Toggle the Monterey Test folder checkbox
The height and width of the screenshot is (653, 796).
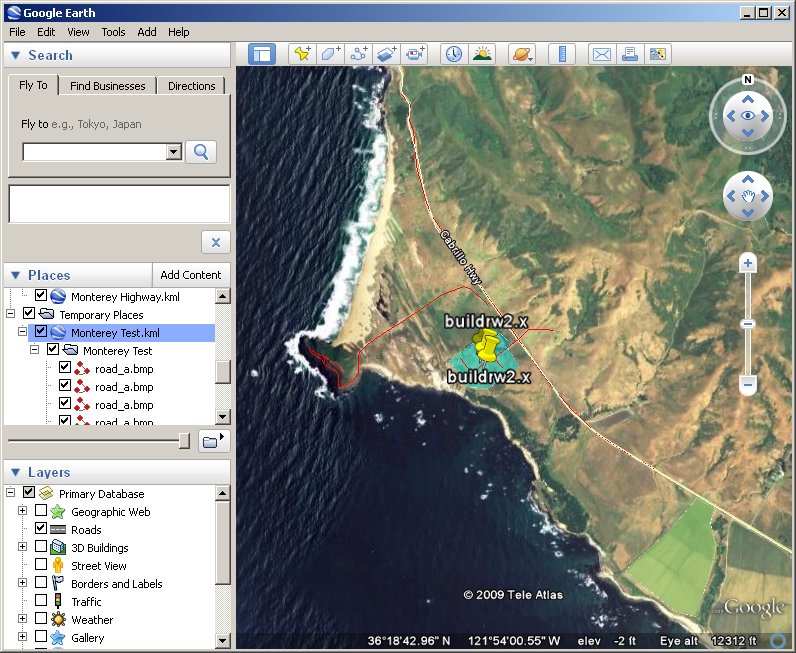(x=53, y=349)
